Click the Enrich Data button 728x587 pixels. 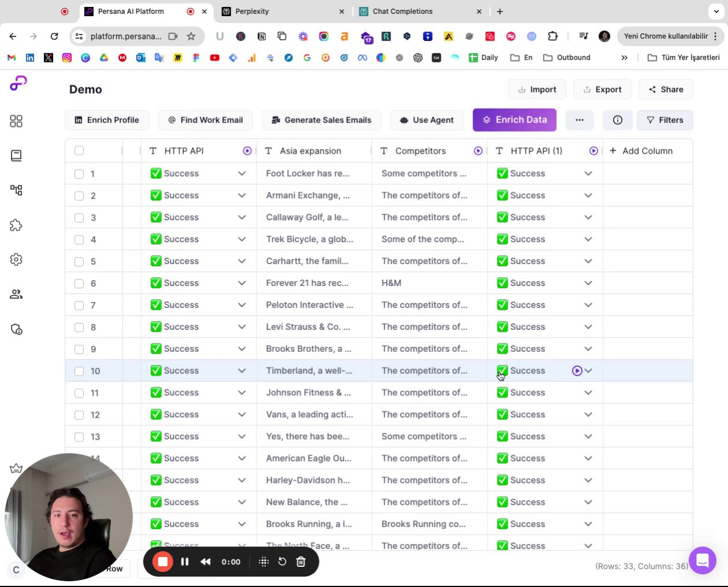pyautogui.click(x=514, y=120)
